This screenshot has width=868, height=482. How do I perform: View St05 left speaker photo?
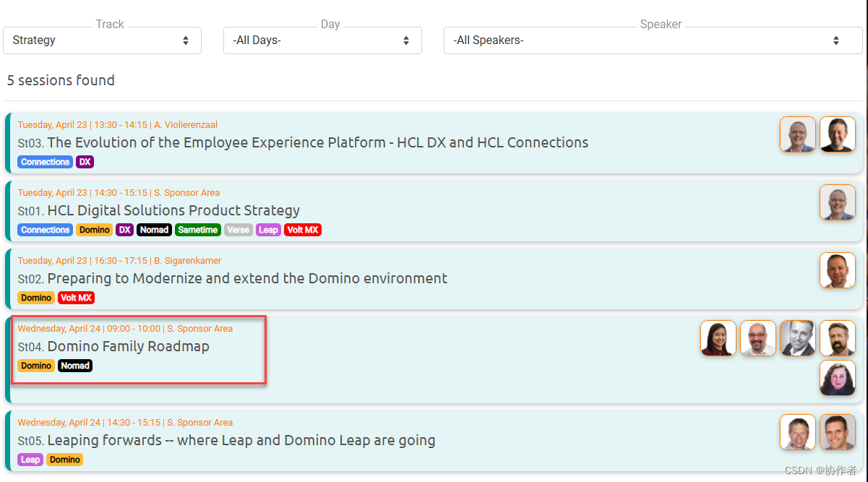[x=798, y=432]
